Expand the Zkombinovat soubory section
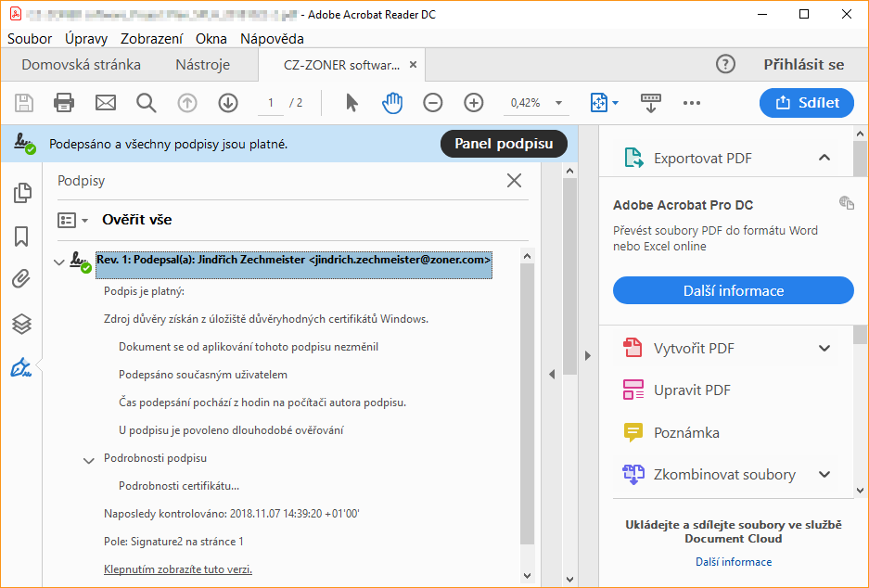 point(824,475)
